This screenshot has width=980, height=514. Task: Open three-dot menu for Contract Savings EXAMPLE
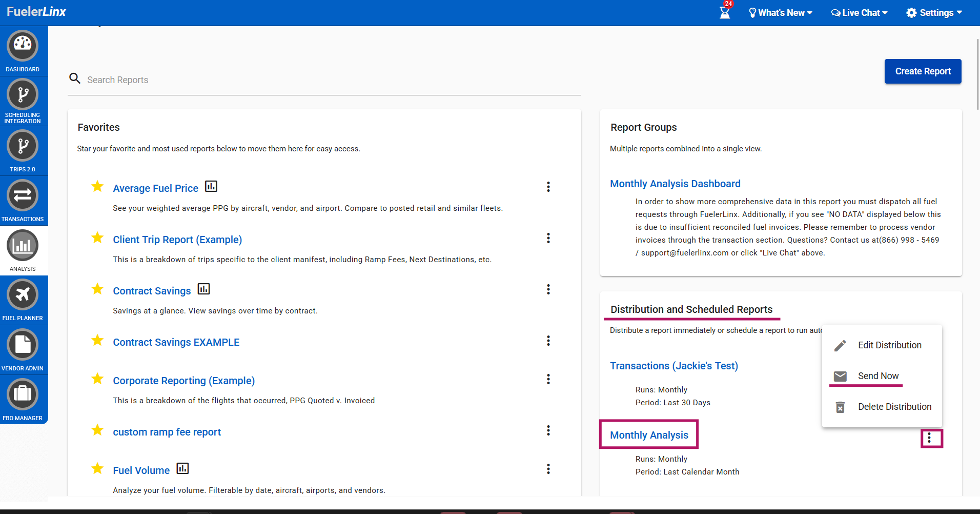pyautogui.click(x=548, y=341)
